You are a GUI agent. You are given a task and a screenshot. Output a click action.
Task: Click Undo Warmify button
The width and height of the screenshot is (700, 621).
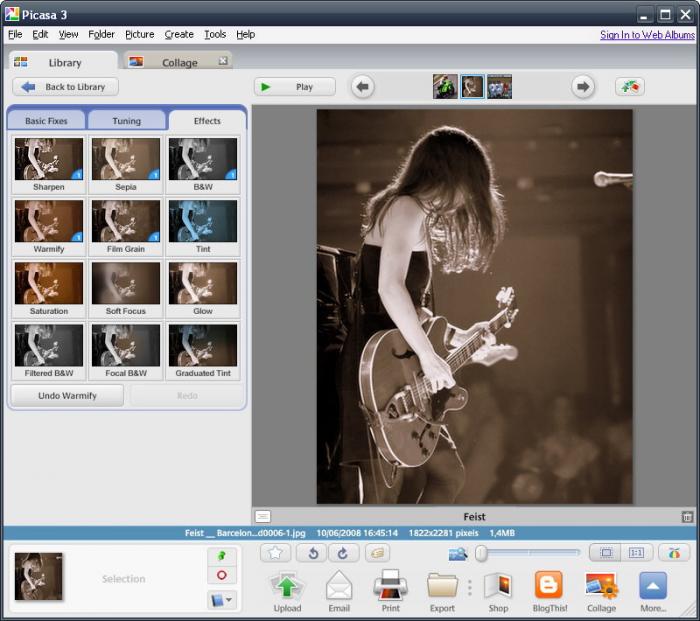tap(67, 396)
